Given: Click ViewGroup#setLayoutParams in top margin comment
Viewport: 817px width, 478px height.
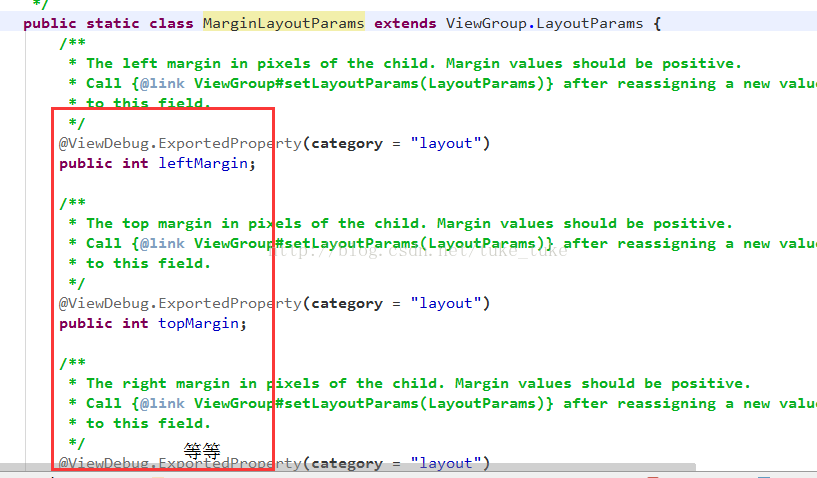Looking at the screenshot, I should coord(306,243).
